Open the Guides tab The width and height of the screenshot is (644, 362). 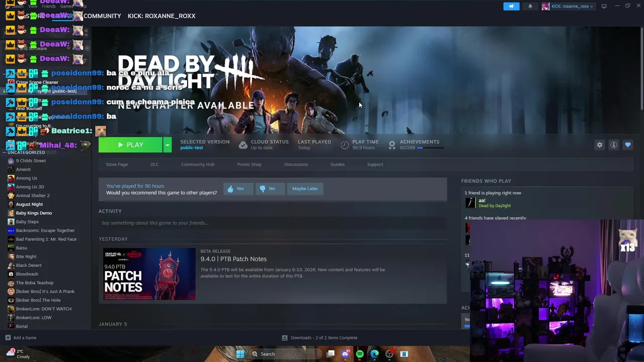click(337, 164)
